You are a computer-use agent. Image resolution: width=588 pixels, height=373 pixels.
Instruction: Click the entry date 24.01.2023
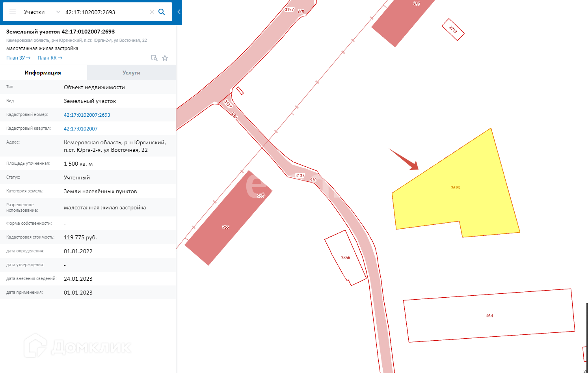click(x=78, y=279)
